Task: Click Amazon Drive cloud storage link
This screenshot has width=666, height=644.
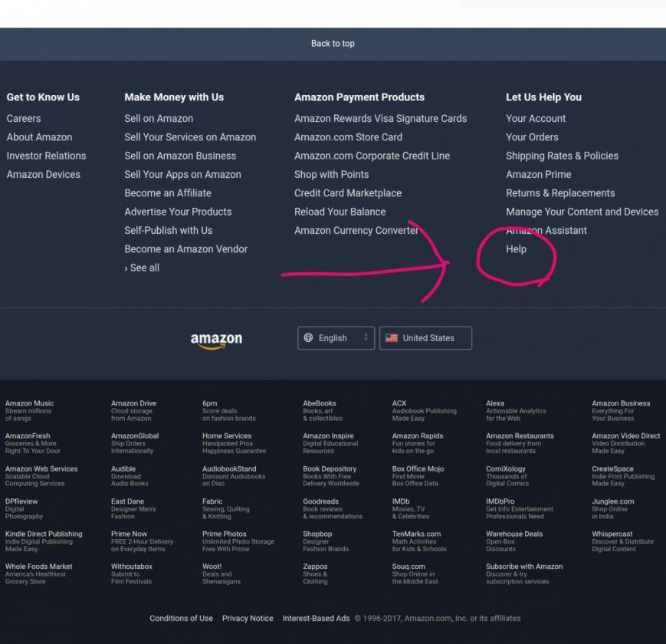Action: (133, 411)
